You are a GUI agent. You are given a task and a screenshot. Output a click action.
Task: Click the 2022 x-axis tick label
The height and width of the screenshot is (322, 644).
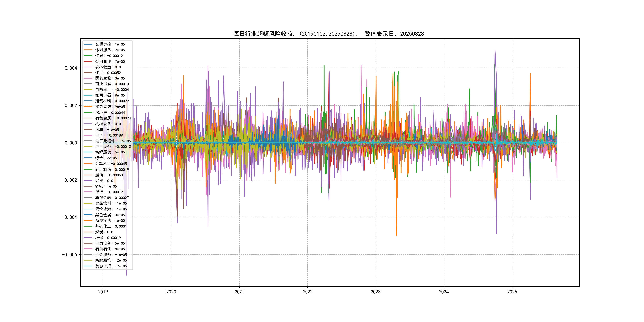point(307,292)
